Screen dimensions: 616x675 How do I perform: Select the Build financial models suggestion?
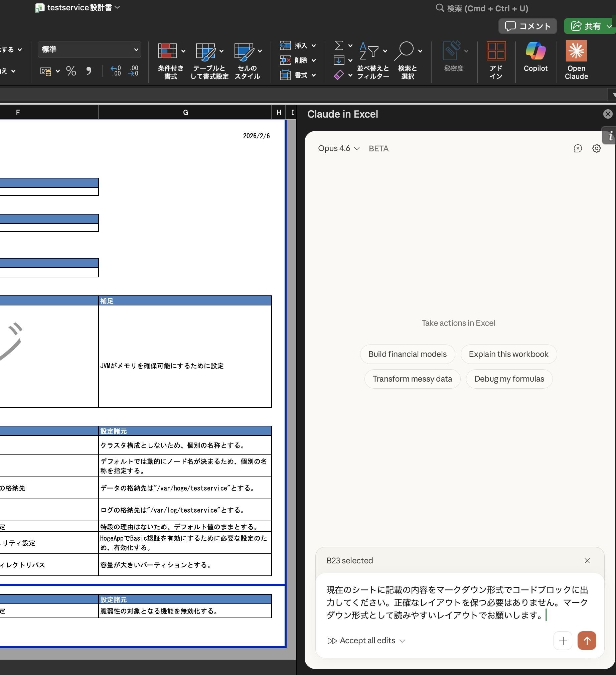pyautogui.click(x=407, y=354)
